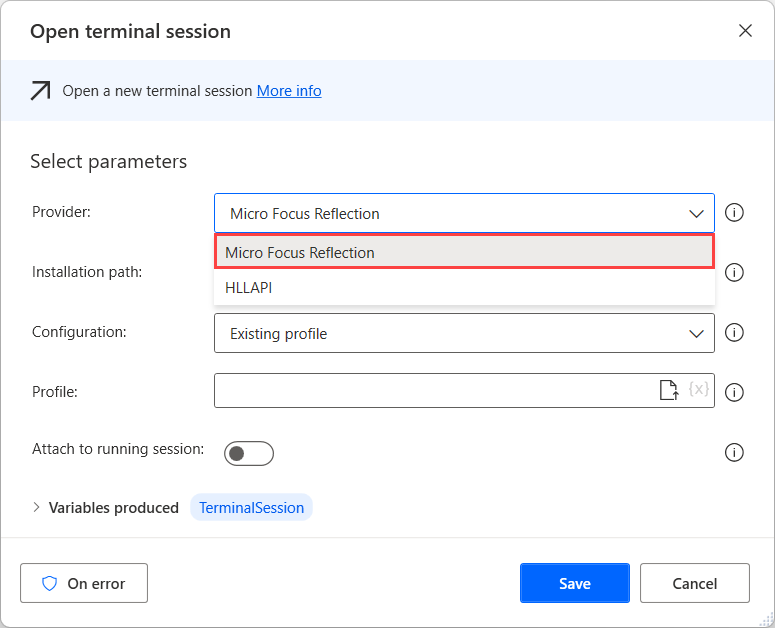Open the Configuration dropdown
This screenshot has height=628, width=775.
464,333
